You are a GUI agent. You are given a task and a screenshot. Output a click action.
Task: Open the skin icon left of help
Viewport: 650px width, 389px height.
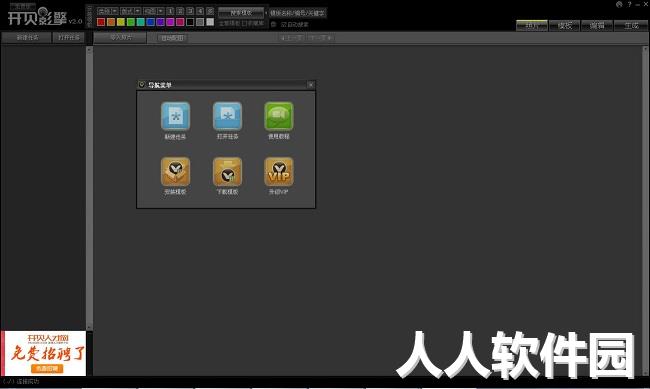619,4
